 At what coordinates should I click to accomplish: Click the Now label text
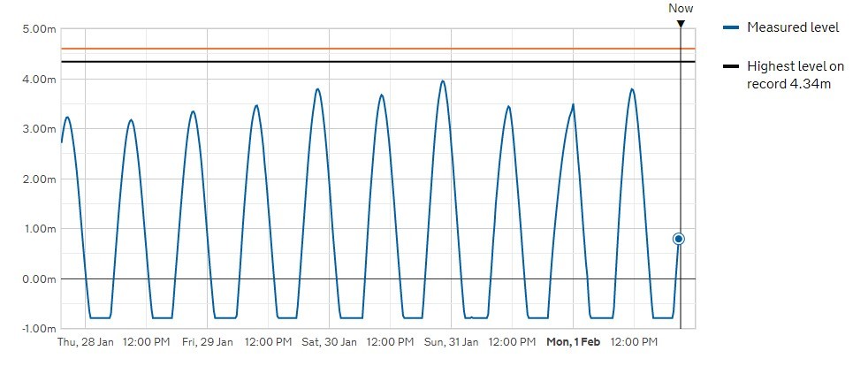click(x=680, y=8)
